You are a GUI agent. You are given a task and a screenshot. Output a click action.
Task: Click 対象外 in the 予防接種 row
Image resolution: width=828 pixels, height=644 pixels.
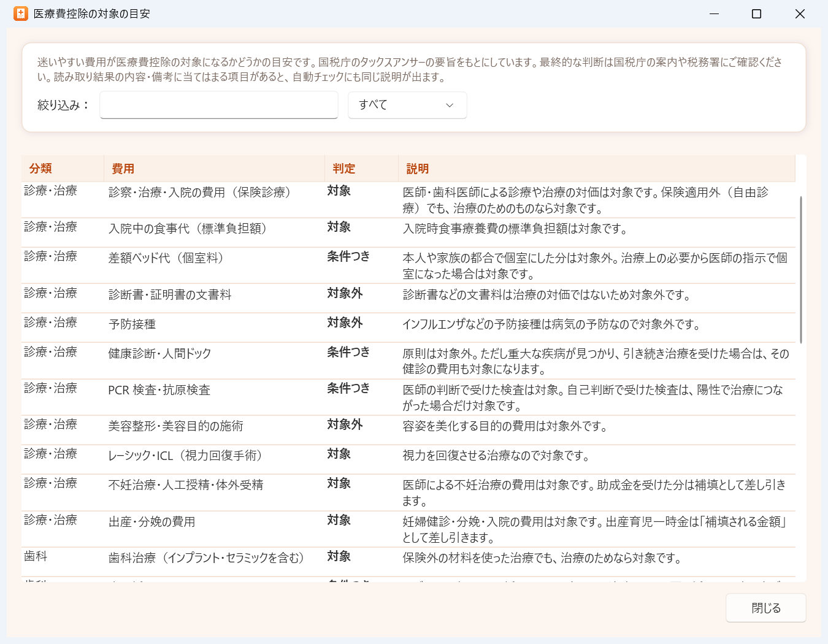[x=345, y=323]
